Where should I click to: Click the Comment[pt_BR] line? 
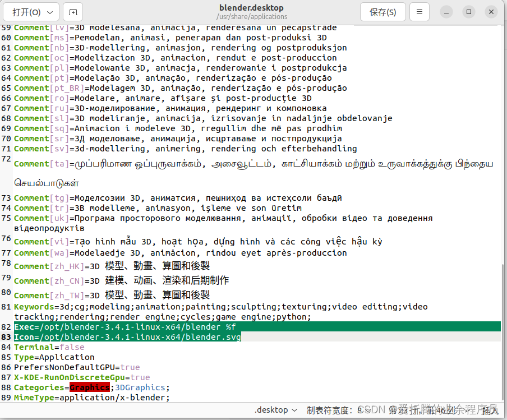(181, 88)
